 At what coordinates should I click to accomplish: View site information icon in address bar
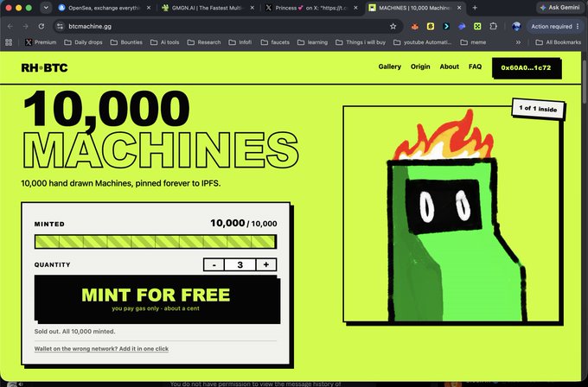60,26
